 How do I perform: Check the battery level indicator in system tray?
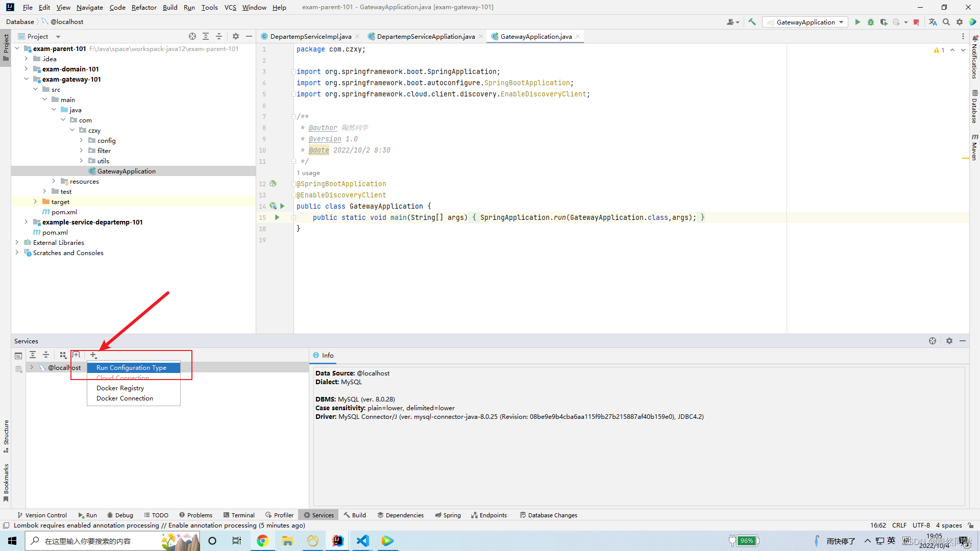tap(745, 540)
